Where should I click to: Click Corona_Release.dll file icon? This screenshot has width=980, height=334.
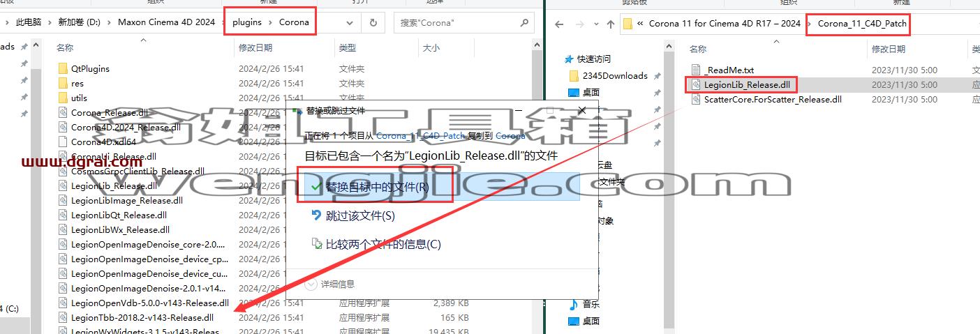click(63, 112)
